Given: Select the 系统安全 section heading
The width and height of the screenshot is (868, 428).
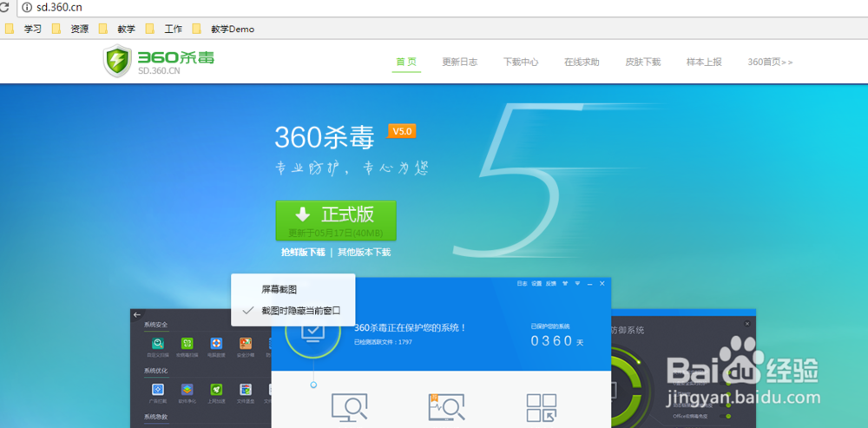Looking at the screenshot, I should click(155, 325).
